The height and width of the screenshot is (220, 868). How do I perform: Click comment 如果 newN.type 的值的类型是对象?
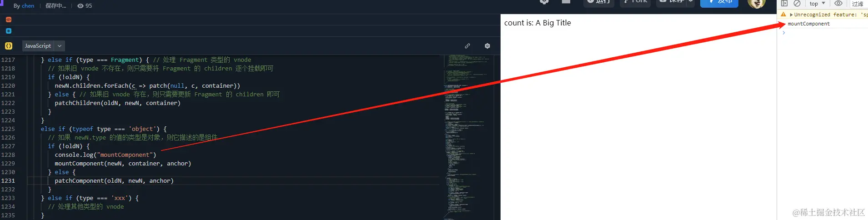pyautogui.click(x=133, y=138)
